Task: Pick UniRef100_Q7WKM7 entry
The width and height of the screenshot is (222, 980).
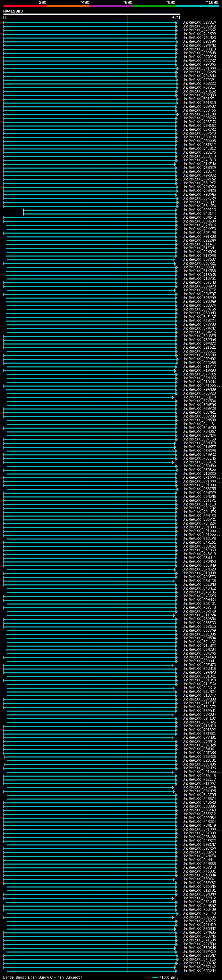Action: (199, 328)
